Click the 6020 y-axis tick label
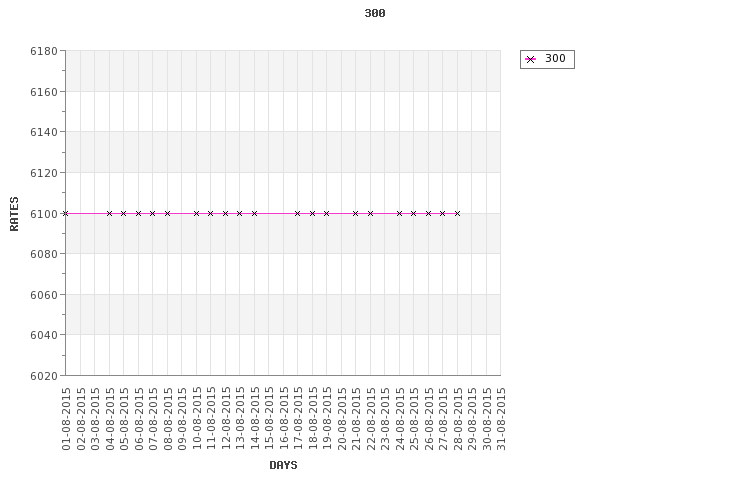 click(x=44, y=376)
